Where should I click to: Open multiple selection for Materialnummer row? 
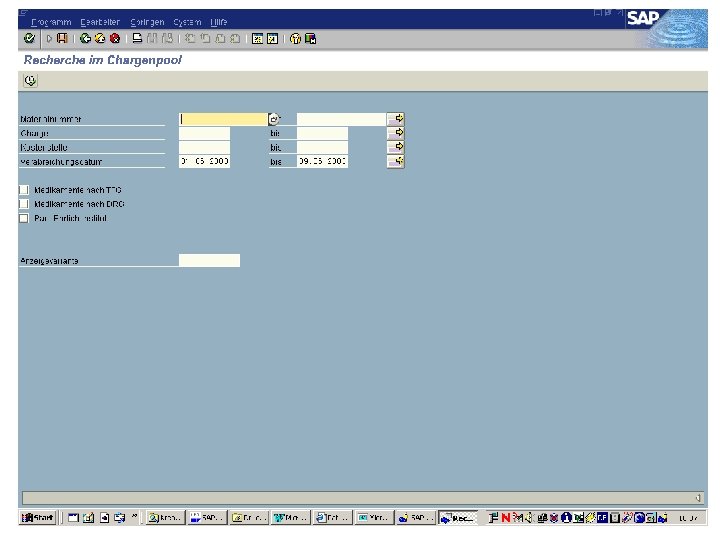coord(396,119)
